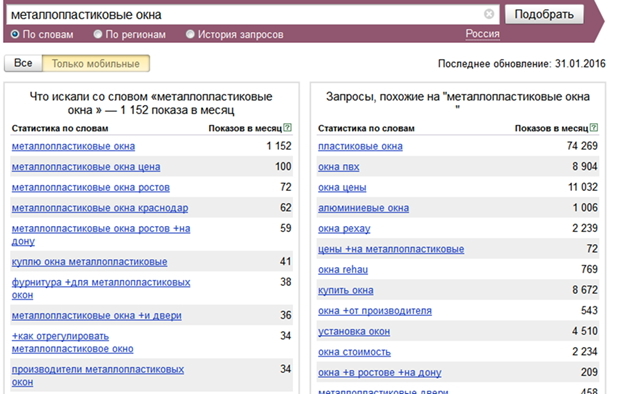
Task: Open the алюминиевые окна link
Action: (x=364, y=208)
